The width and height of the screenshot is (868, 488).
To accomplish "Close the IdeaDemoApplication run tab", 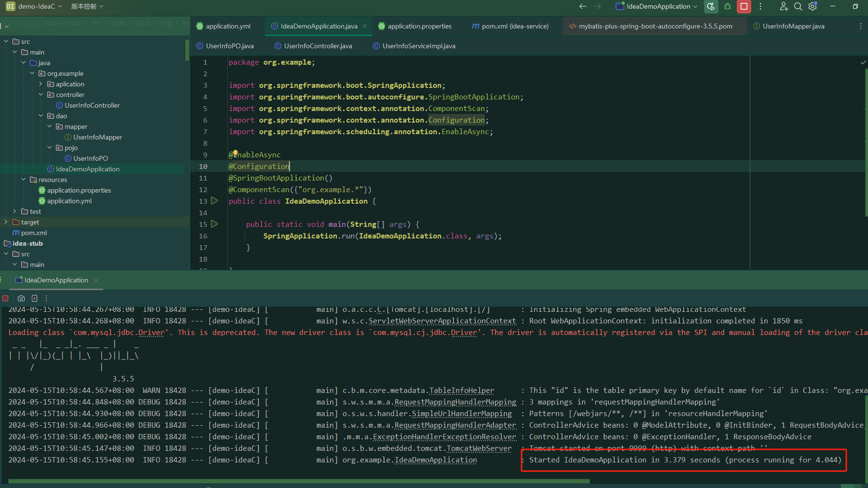I will (x=96, y=280).
